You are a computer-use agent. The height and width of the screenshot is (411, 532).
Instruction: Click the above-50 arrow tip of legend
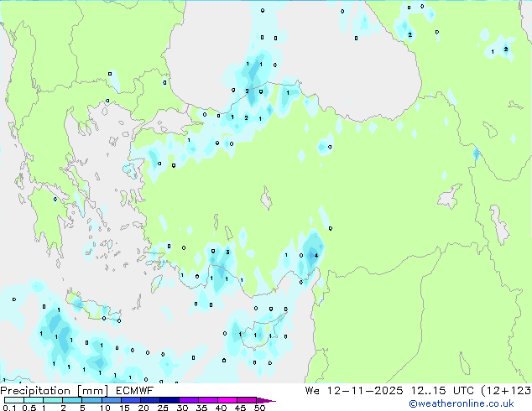266,400
